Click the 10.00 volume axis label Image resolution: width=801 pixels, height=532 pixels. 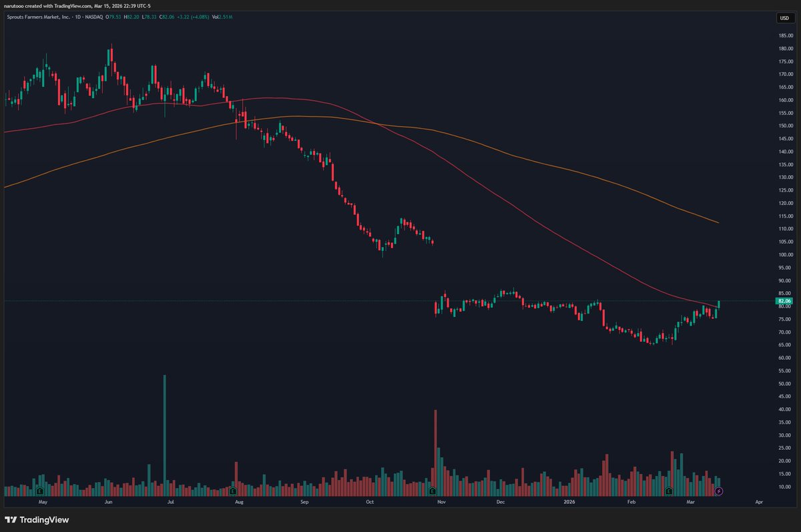click(x=786, y=487)
